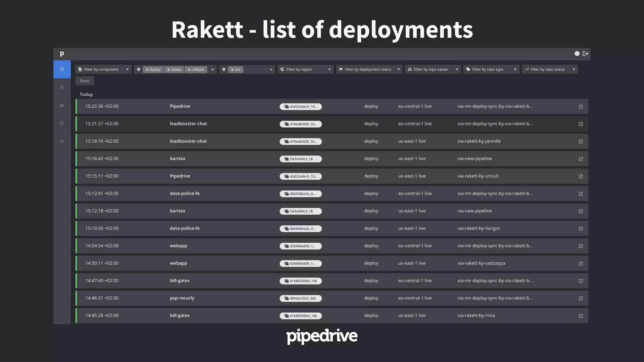
Task: Click the device icon in the sidebar
Action: (x=62, y=123)
